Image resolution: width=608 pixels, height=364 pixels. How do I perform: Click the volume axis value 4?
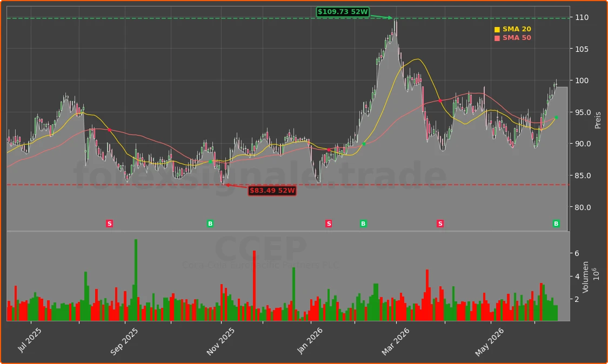click(577, 277)
